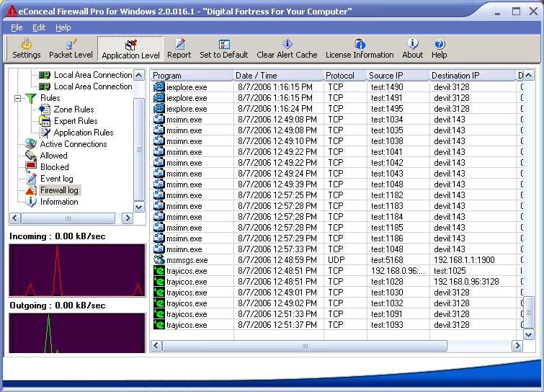Sort by Date / Time column header
The image size is (544, 392).
[278, 75]
